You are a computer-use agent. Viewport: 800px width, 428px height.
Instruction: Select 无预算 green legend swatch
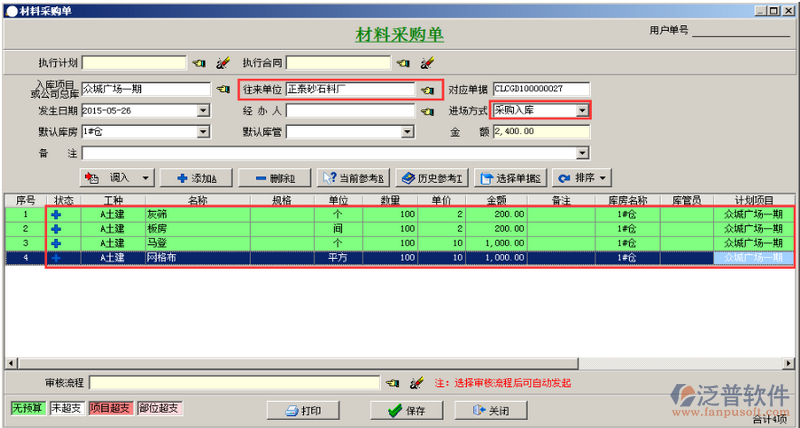pos(28,408)
